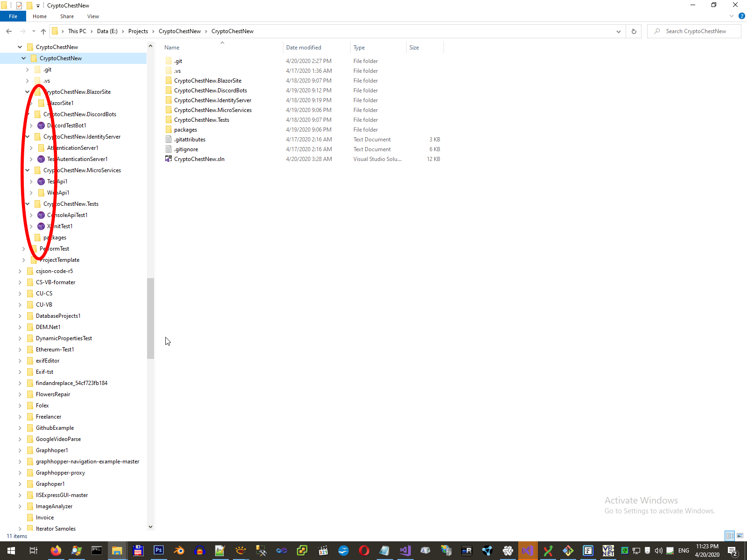The width and height of the screenshot is (747, 560).
Task: Select the findandreplace_54cf723fb184 tree folder
Action: (71, 383)
